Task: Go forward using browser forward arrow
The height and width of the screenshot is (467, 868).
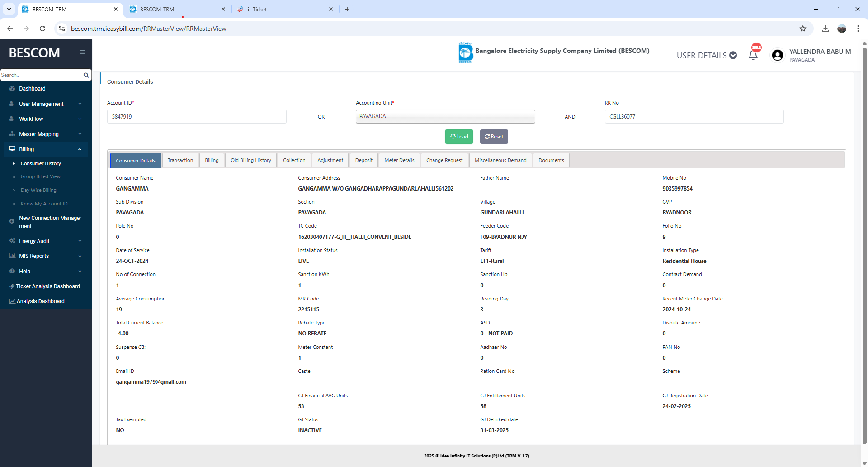Action: tap(26, 29)
